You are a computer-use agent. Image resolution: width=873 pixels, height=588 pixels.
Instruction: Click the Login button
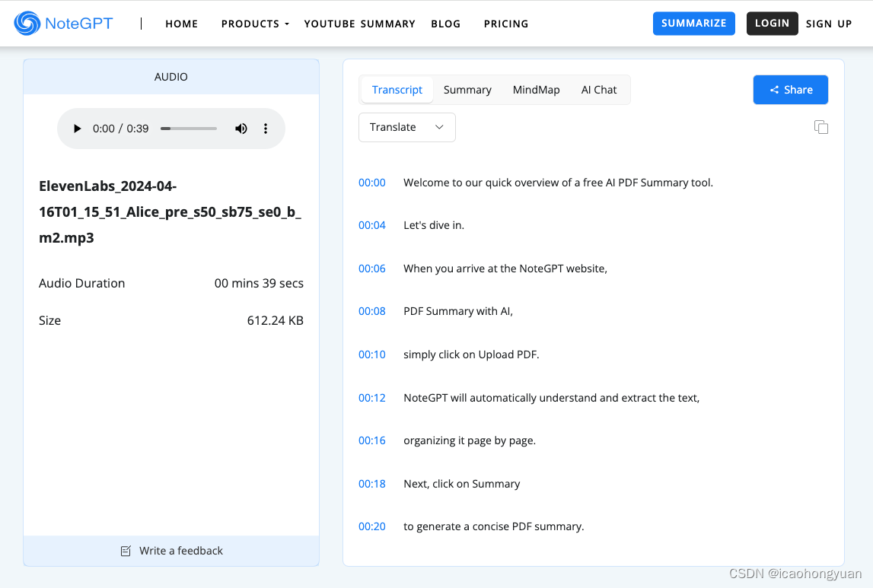[x=772, y=24]
